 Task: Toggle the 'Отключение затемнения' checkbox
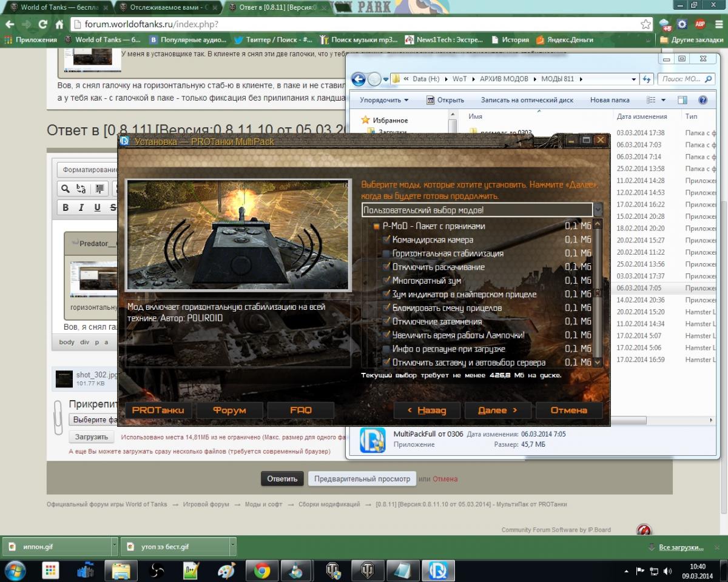coord(386,321)
